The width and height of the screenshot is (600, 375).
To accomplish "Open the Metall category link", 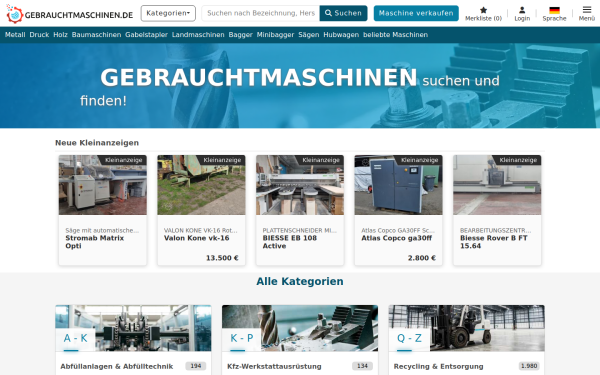I will [x=15, y=35].
